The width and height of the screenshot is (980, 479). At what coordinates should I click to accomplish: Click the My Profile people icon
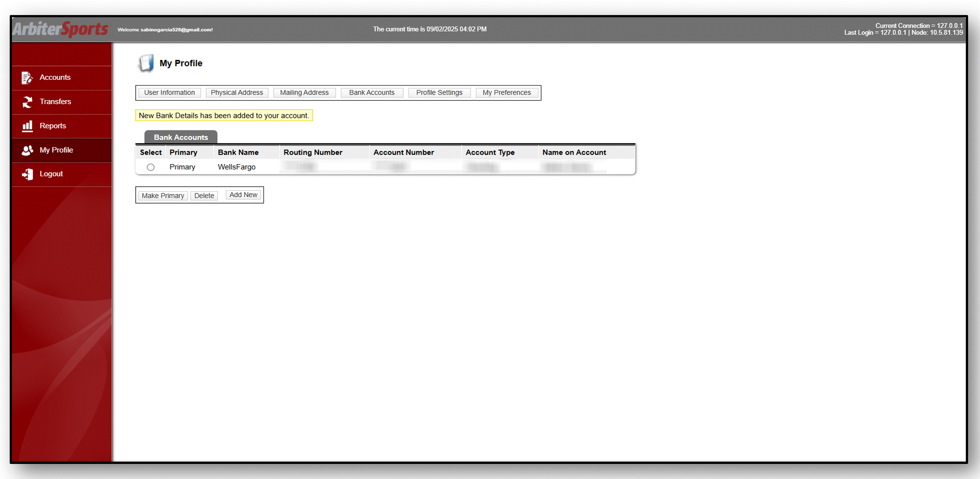(27, 150)
